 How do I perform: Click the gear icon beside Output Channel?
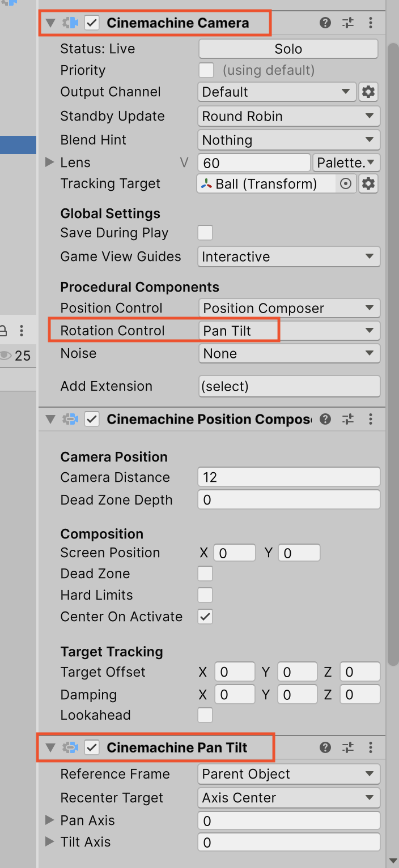[x=368, y=92]
